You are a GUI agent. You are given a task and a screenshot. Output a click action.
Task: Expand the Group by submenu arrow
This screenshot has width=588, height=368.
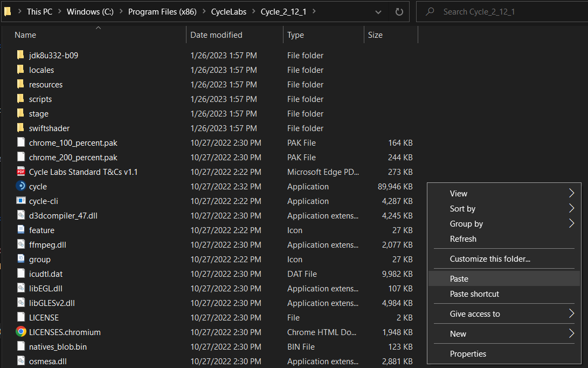571,223
